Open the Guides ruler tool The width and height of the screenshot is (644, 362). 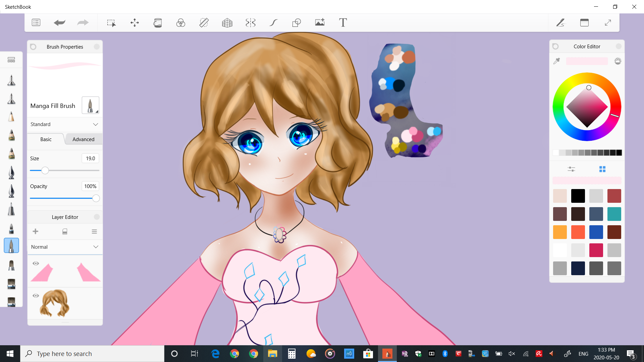(204, 22)
